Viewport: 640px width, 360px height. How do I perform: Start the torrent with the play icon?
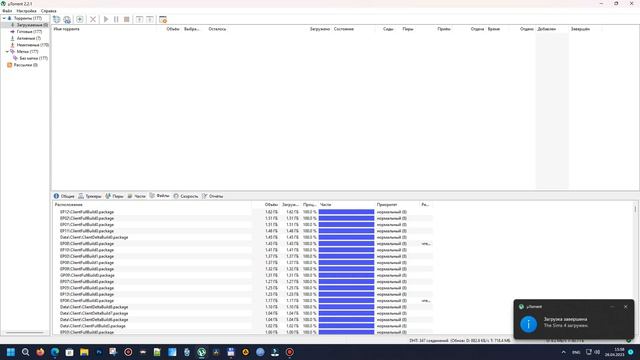click(106, 20)
